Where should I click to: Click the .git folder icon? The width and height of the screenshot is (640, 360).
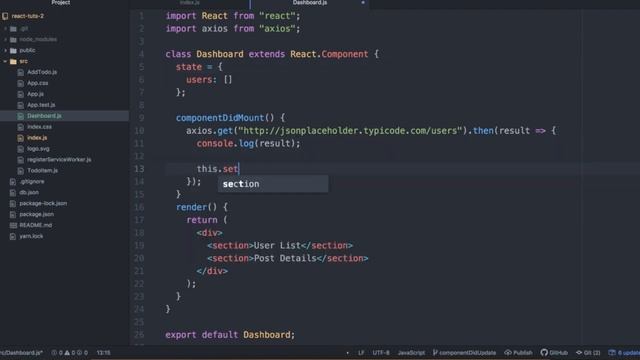click(x=13, y=29)
